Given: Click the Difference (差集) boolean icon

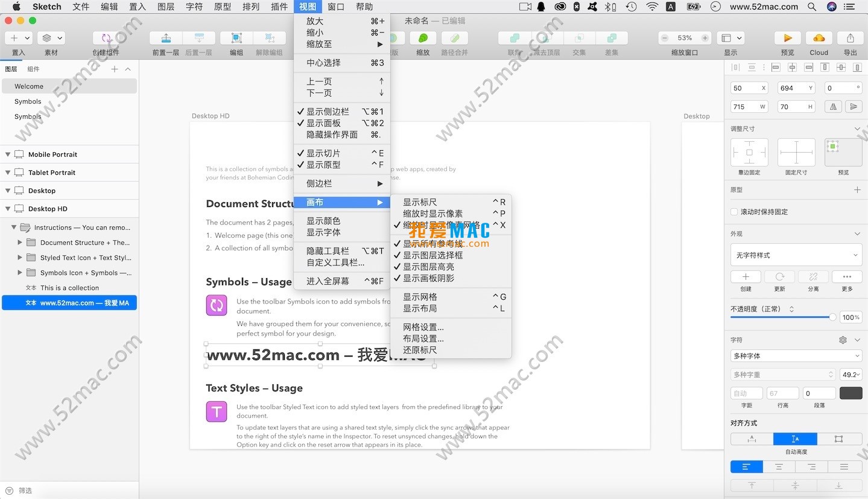Looking at the screenshot, I should (x=612, y=38).
